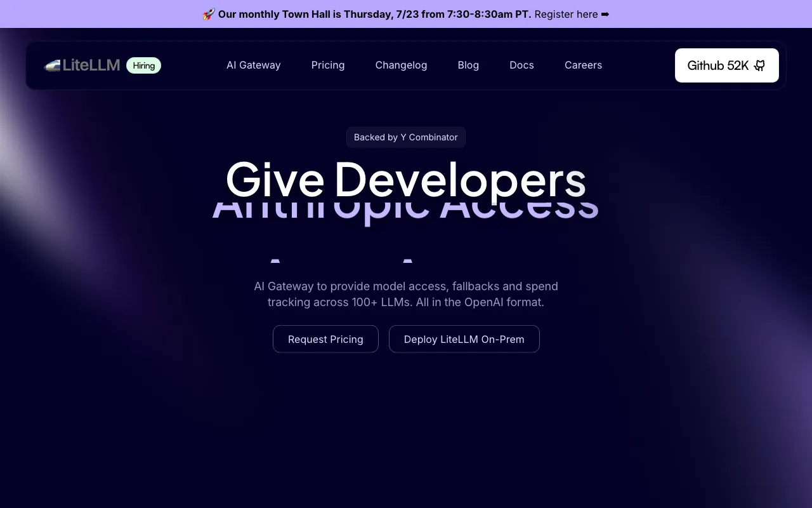
Task: Visit the Blog from navigation
Action: [x=468, y=65]
